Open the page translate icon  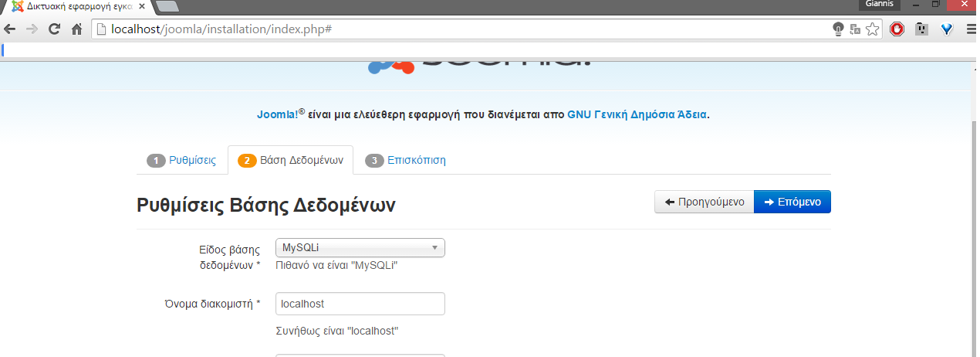(x=855, y=29)
